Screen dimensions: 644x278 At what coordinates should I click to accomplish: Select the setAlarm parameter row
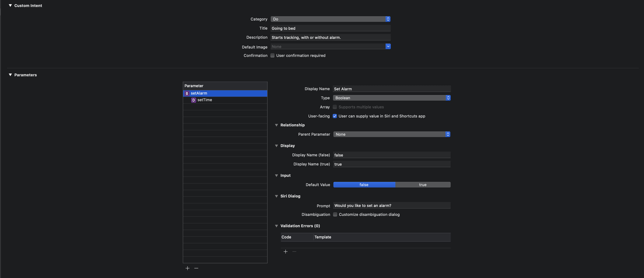[x=225, y=93]
